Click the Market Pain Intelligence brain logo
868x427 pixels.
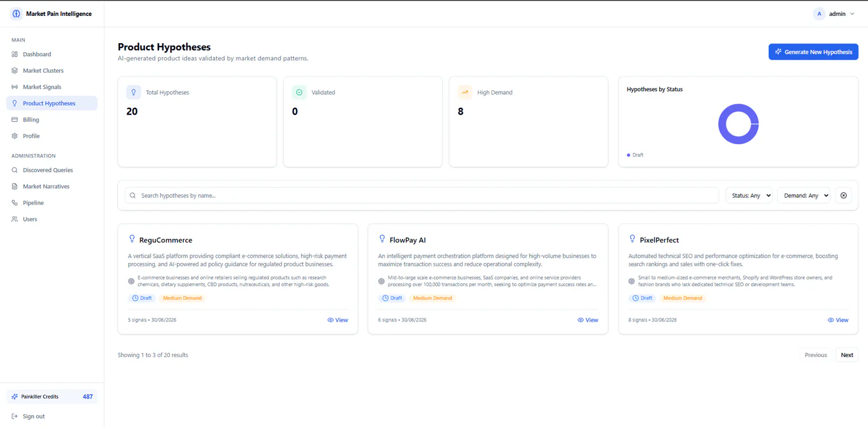tap(16, 14)
